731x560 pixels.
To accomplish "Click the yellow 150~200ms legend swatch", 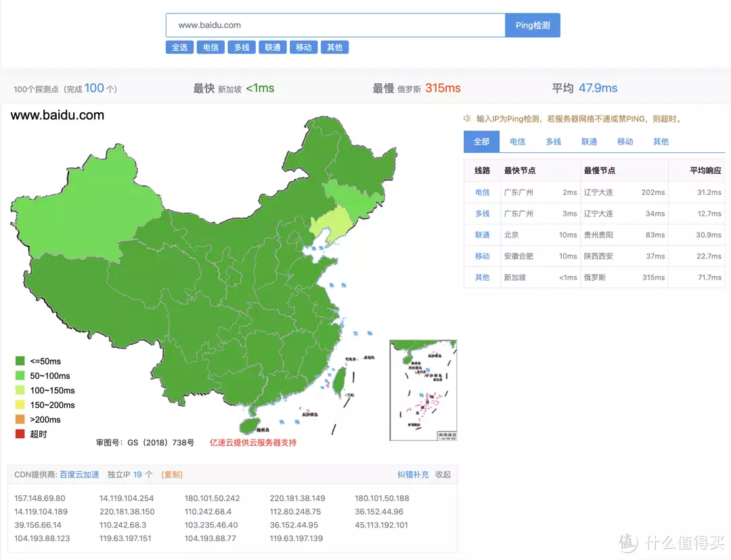I will [x=18, y=404].
